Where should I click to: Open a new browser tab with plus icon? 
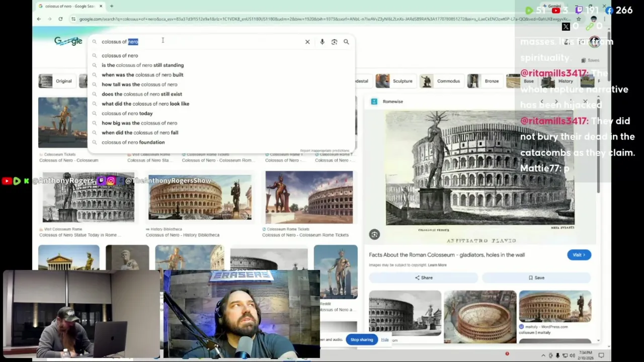pos(111,6)
